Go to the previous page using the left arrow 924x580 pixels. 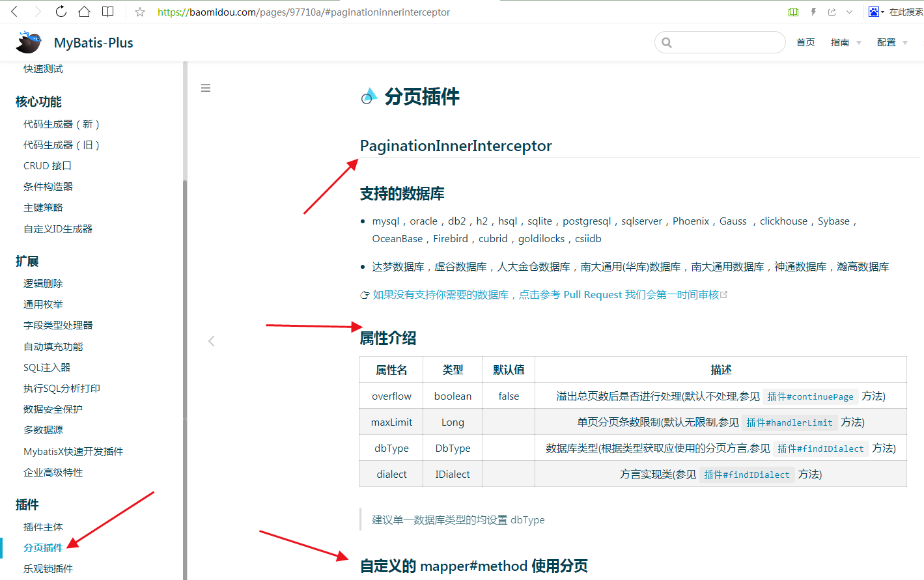[211, 341]
